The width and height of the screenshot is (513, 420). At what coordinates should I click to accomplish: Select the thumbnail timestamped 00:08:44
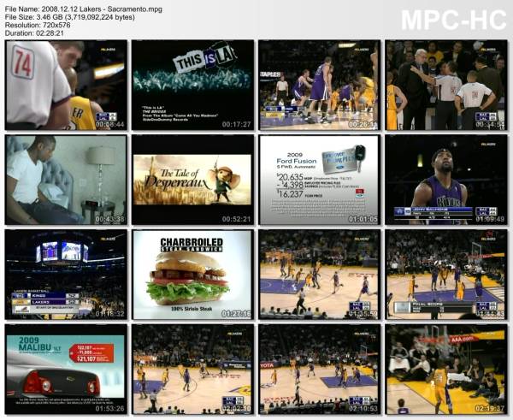tap(66, 86)
